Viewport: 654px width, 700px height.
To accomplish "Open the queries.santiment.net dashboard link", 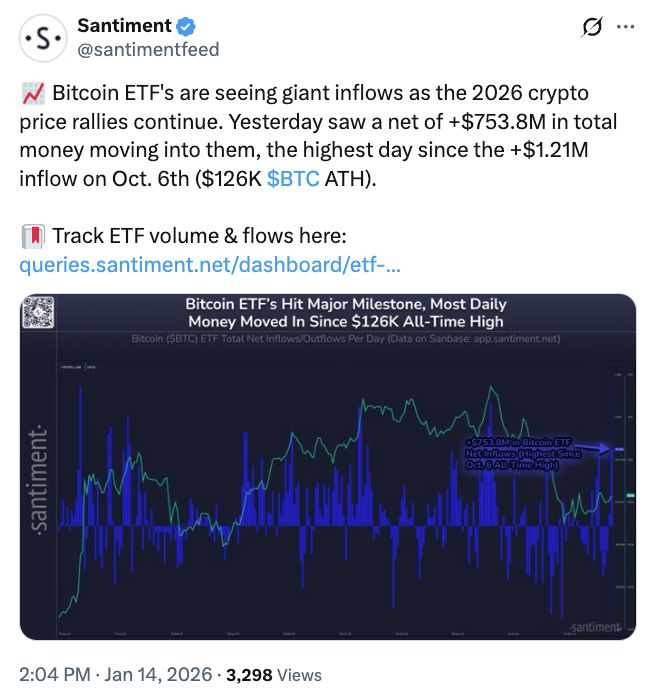I will click(211, 266).
